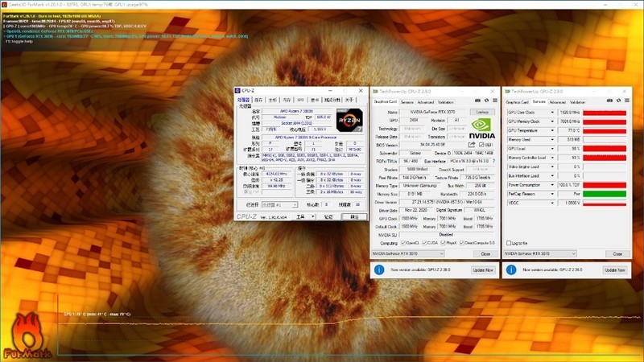Toggle the UEFI checkbox
The width and height of the screenshot is (644, 362).
pyautogui.click(x=481, y=145)
